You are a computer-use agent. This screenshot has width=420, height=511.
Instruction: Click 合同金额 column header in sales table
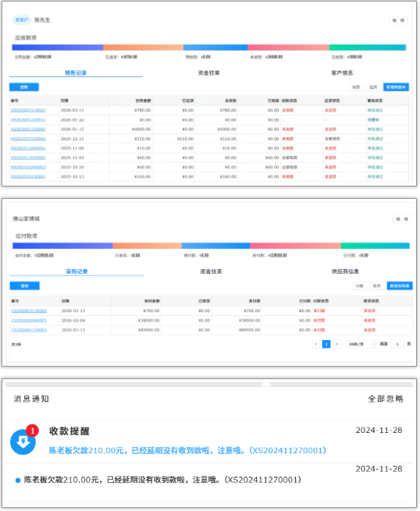(x=143, y=101)
